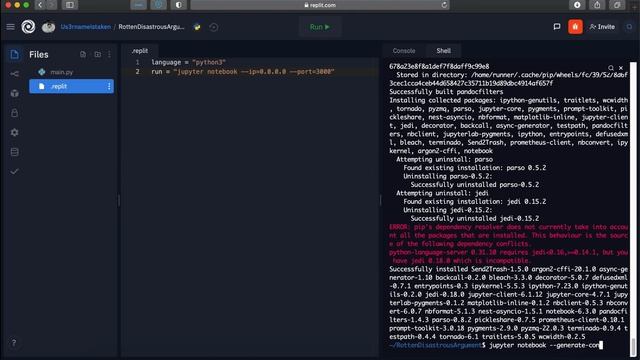This screenshot has height=360, width=640.
Task: Click the RottenDisastrousArgu... repl name
Action: [x=151, y=27]
